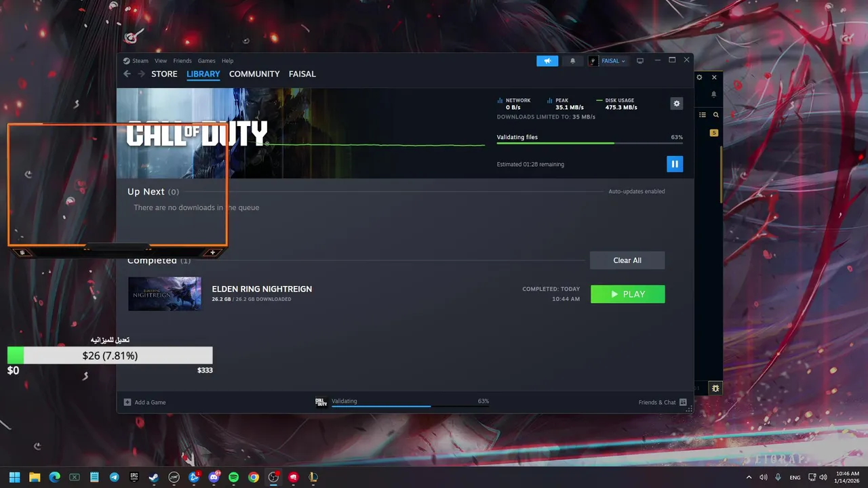Click the Validating files progress bar
The width and height of the screenshot is (868, 488).
point(589,143)
